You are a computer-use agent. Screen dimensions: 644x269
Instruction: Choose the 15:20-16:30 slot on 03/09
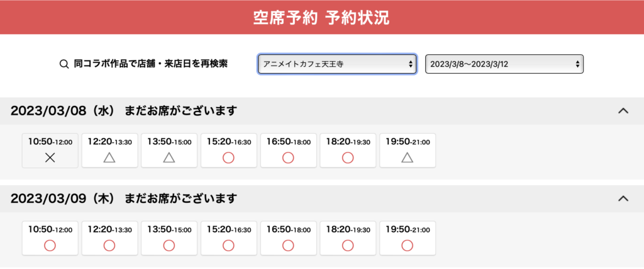(x=229, y=238)
